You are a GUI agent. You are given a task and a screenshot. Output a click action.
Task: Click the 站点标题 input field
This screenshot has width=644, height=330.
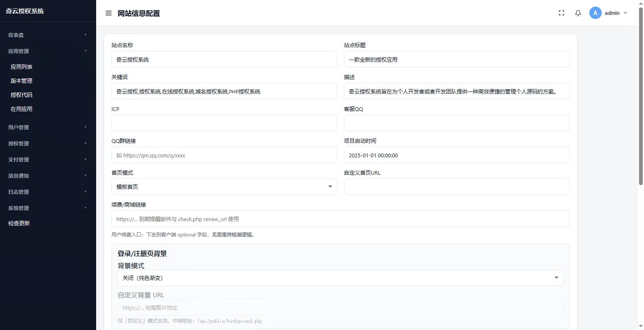click(x=457, y=59)
